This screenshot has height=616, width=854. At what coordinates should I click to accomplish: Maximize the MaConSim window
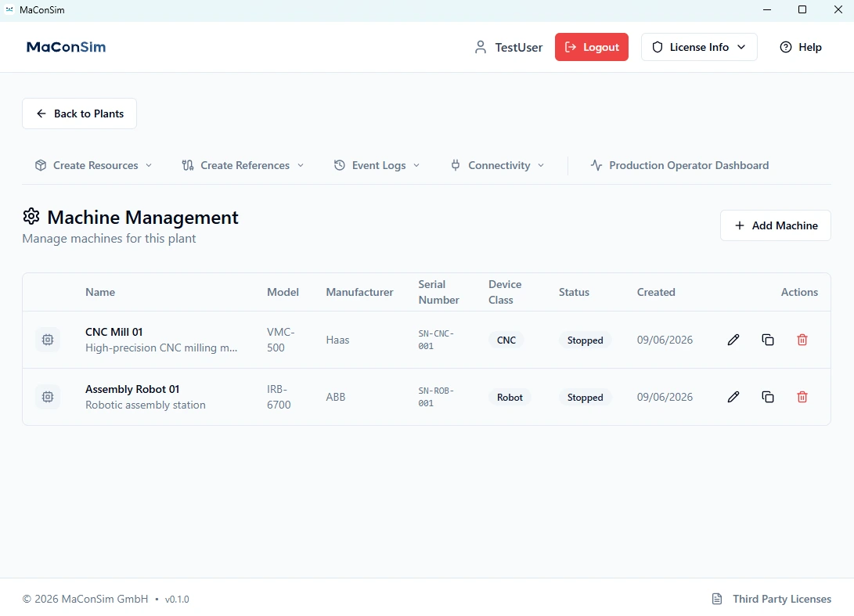[x=802, y=10]
